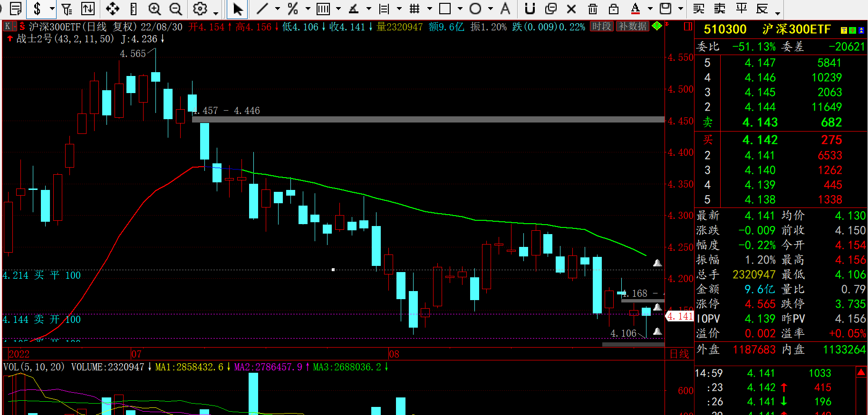This screenshot has width=868, height=415.
Task: Select the ellipse shape tool
Action: 475,9
